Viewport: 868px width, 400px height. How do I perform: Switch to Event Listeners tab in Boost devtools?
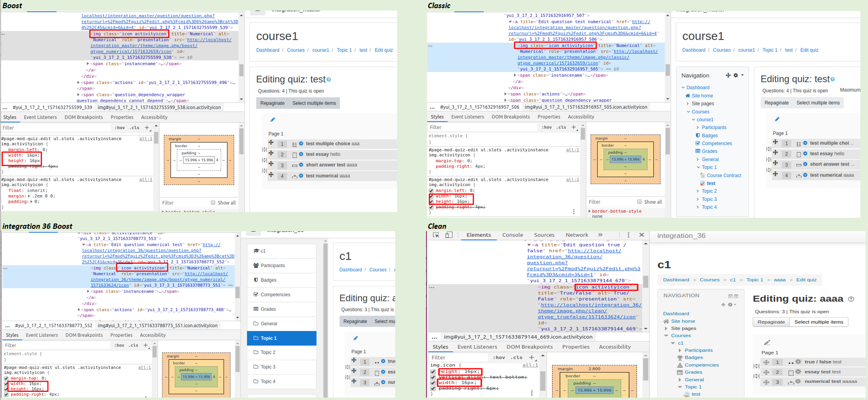(x=40, y=117)
